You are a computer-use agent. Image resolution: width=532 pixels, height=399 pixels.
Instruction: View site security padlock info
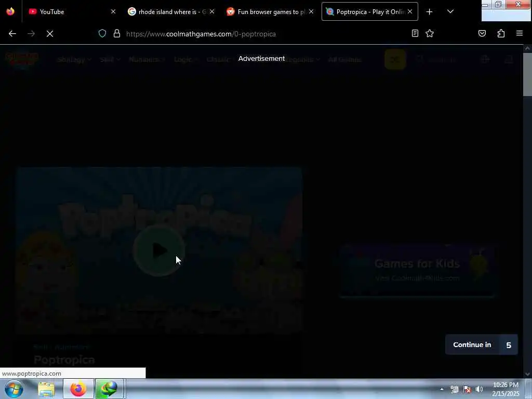(x=117, y=34)
